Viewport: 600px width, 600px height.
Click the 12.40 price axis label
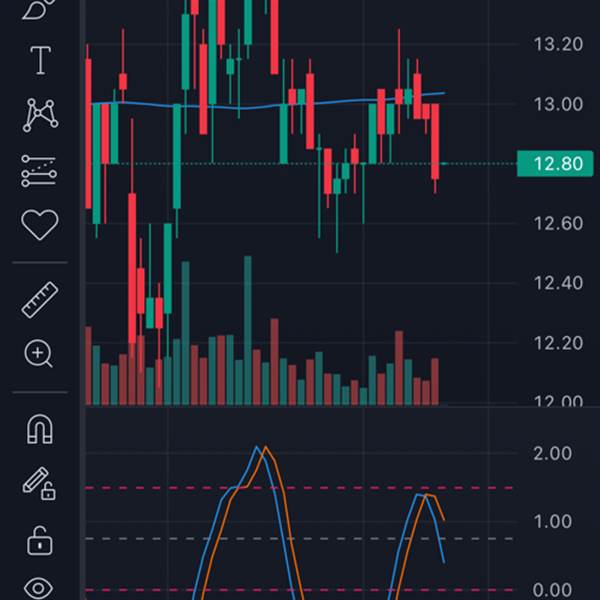[x=558, y=283]
